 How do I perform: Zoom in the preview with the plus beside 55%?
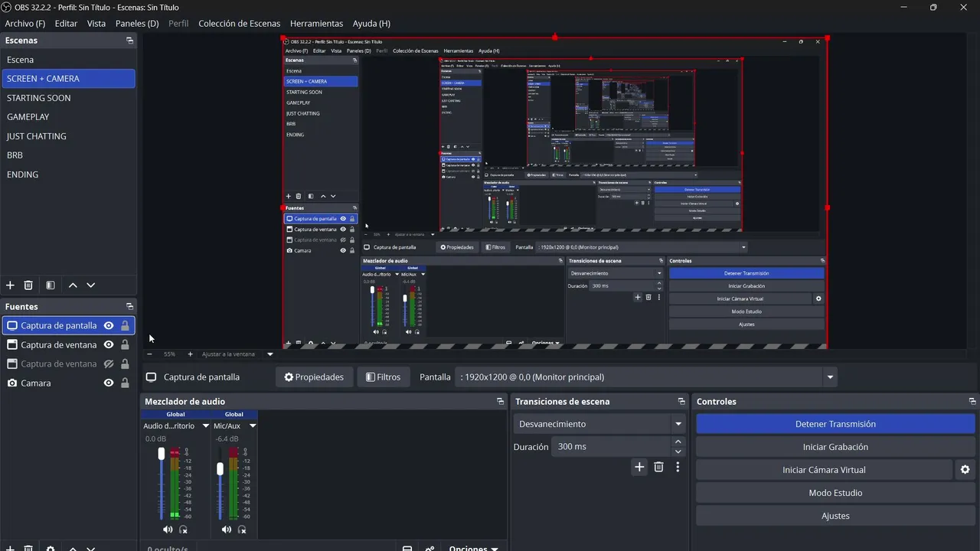point(190,354)
